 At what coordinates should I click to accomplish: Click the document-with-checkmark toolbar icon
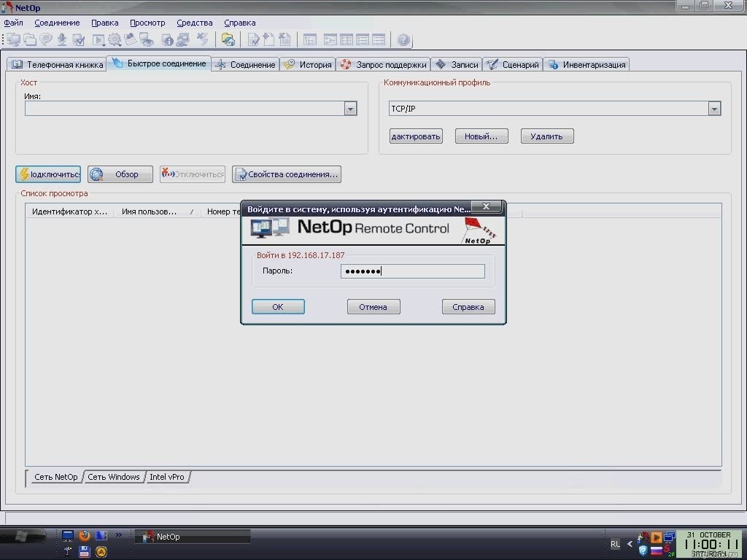click(x=253, y=40)
